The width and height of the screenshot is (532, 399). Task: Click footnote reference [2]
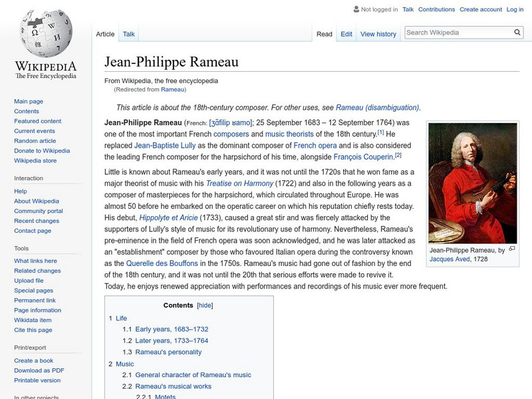coord(398,156)
